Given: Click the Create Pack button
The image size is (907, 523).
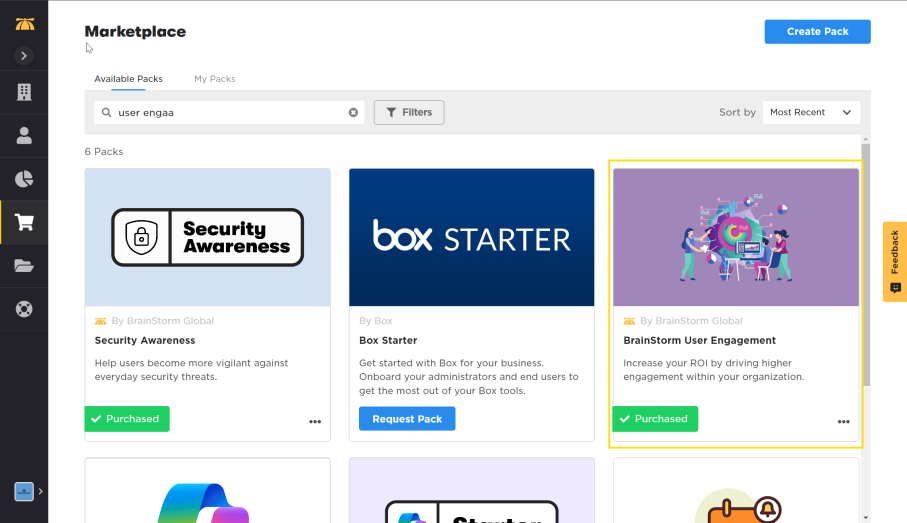Looking at the screenshot, I should tap(817, 32).
